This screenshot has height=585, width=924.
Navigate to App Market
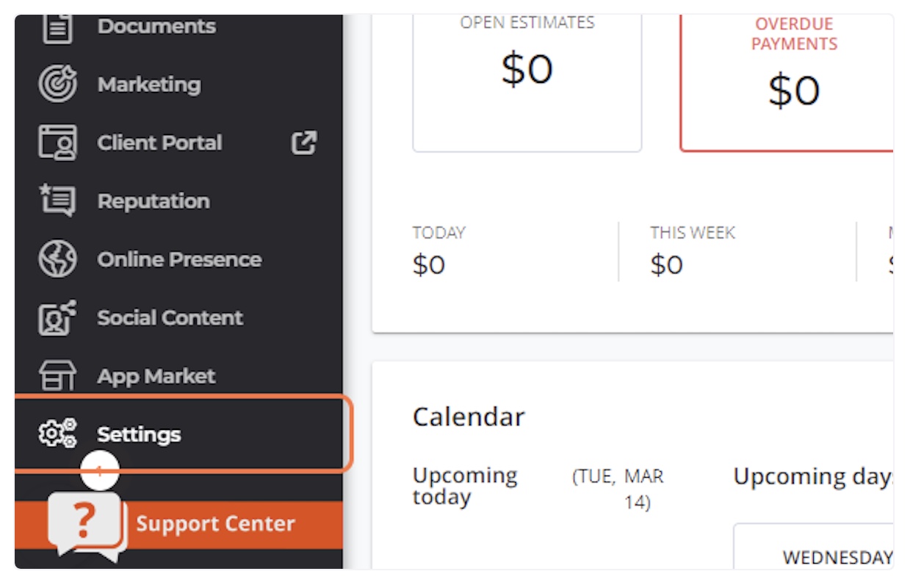pyautogui.click(x=156, y=376)
